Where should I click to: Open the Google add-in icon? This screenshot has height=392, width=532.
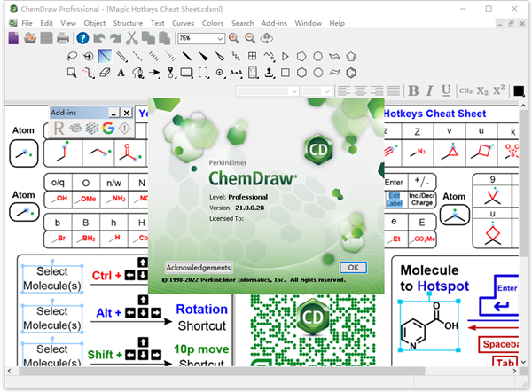click(108, 128)
